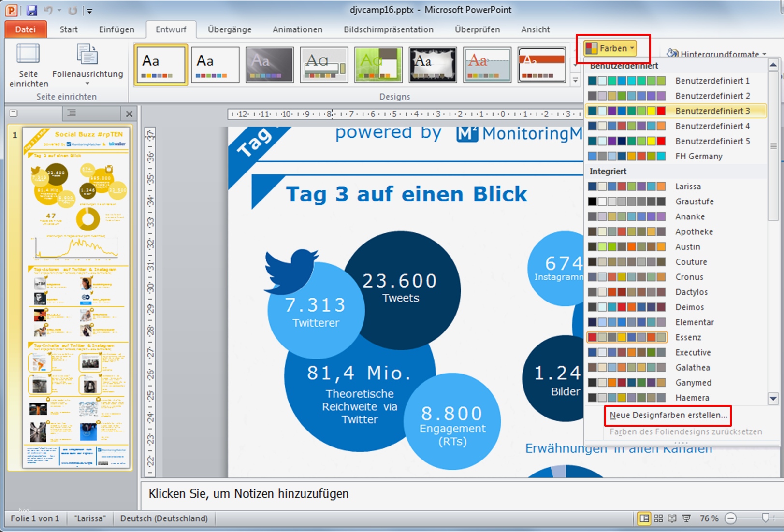This screenshot has height=532, width=784.
Task: Click the color list scrollbar down arrow
Action: click(773, 399)
